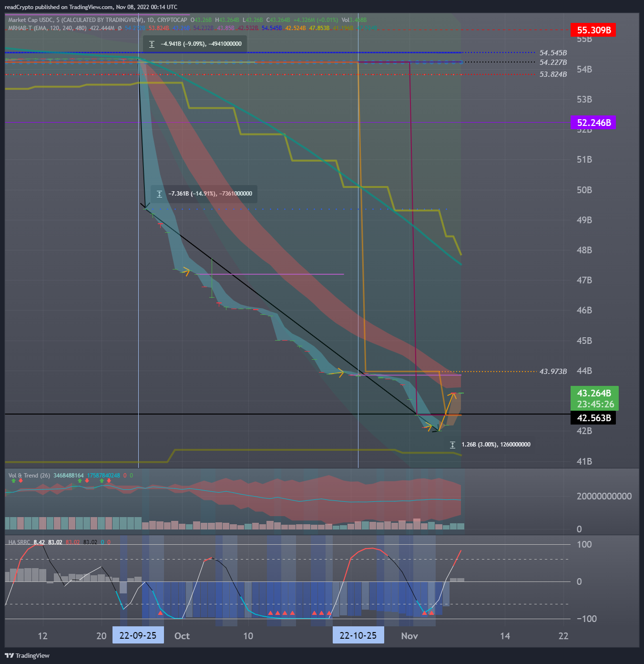Click the 41B price axis tick

click(x=584, y=461)
